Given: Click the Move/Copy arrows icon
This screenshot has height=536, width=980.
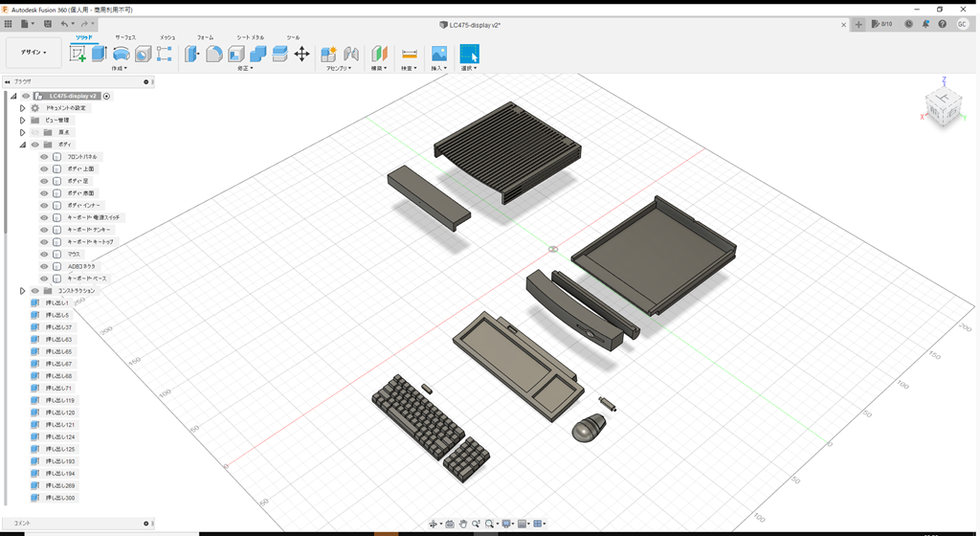Looking at the screenshot, I should [x=301, y=54].
